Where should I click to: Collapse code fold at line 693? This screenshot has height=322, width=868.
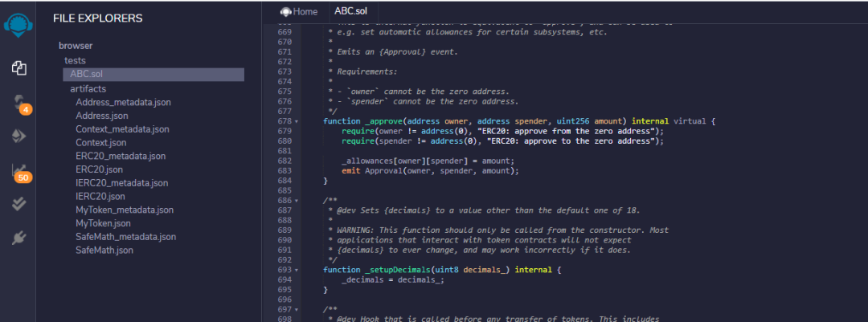click(297, 270)
